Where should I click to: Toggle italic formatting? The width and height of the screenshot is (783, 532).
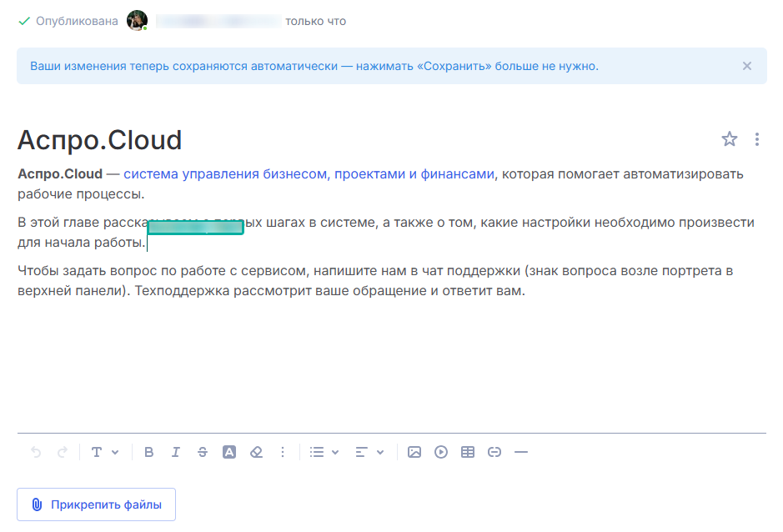[175, 452]
